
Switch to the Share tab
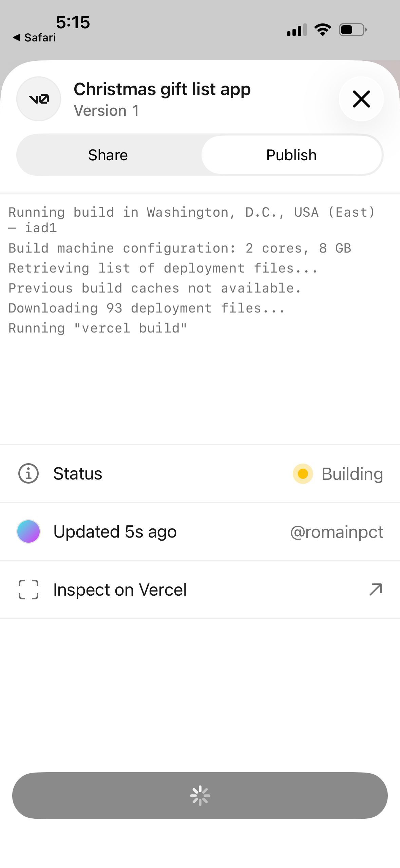click(108, 155)
